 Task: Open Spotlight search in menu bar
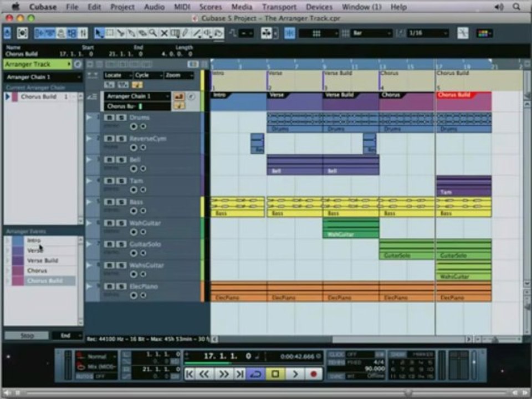tap(516, 7)
